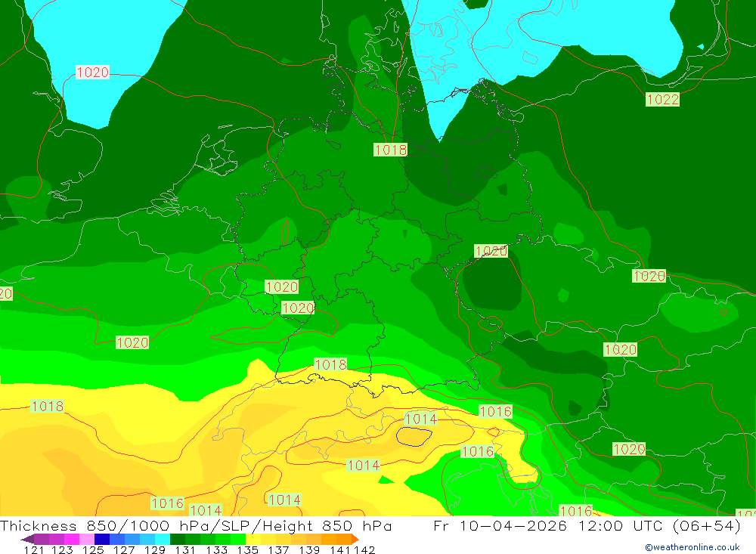Click the 1022 pressure label
This screenshot has width=756, height=554.
tap(662, 99)
